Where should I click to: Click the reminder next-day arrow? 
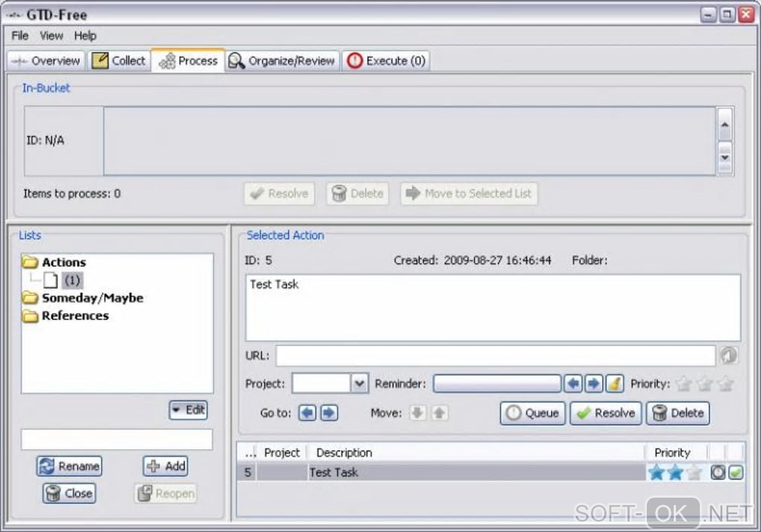[594, 384]
